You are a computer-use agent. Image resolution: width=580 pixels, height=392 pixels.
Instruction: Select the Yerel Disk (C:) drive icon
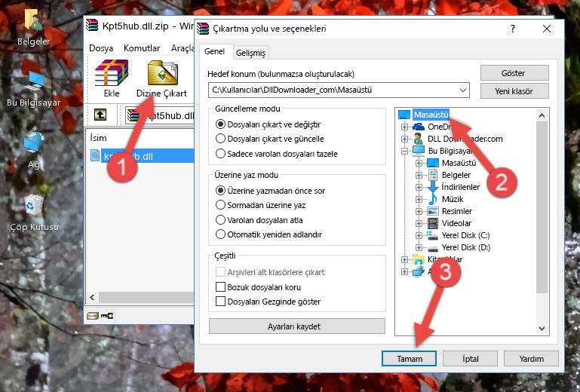coord(432,235)
